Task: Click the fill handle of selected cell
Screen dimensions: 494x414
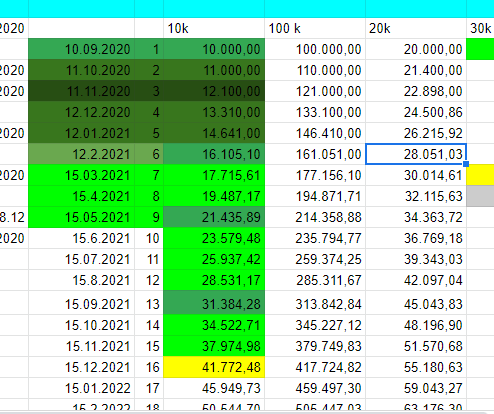Action: (x=466, y=164)
